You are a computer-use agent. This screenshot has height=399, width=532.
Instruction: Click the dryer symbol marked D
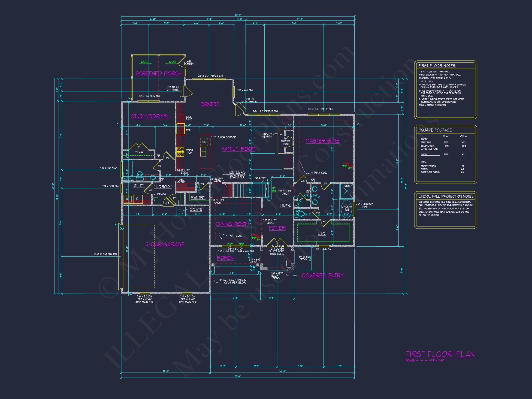pyautogui.click(x=137, y=199)
